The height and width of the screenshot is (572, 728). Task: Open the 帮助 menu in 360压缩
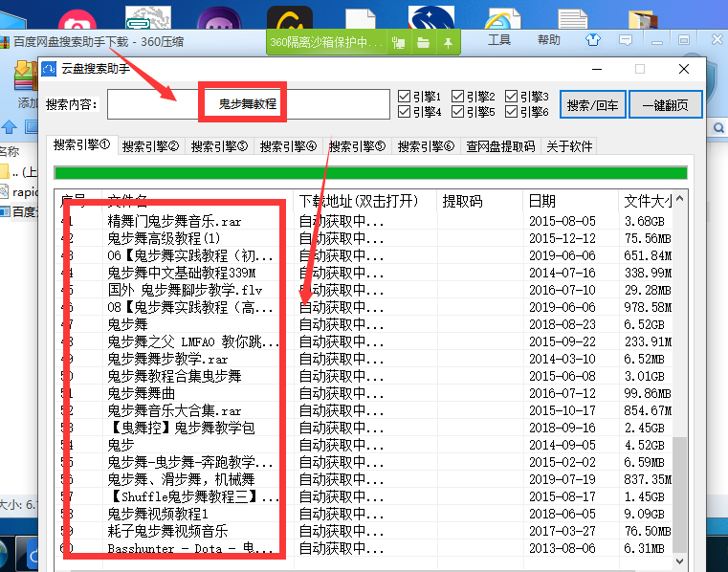549,40
